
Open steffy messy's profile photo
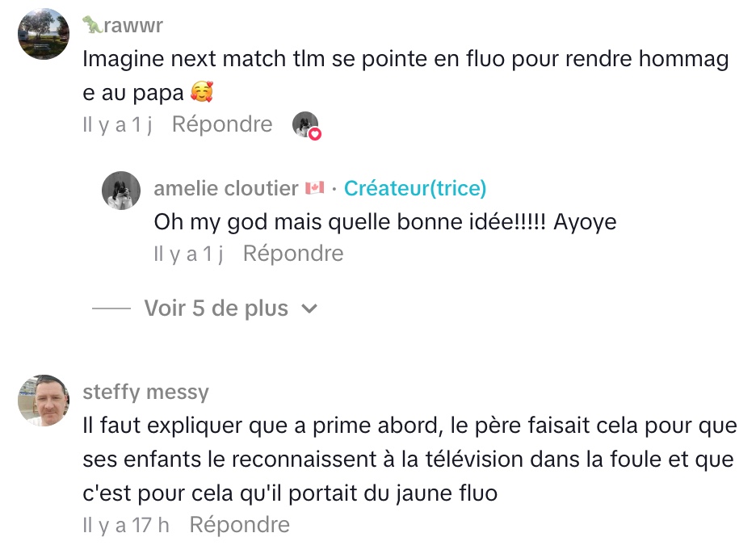43,401
